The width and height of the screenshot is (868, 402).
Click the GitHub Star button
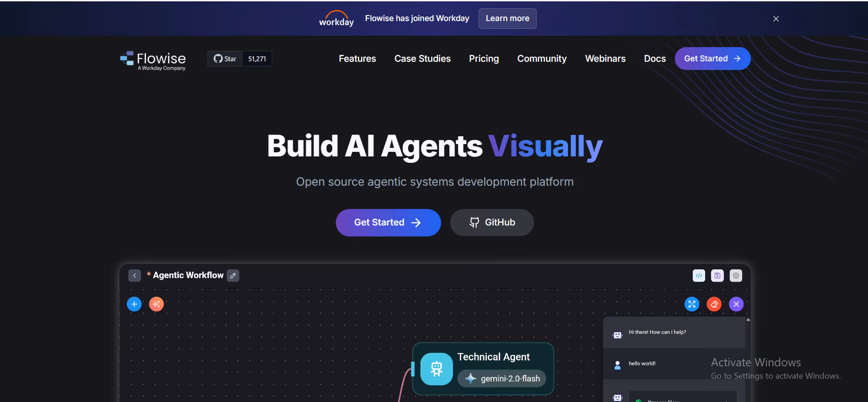coord(225,59)
